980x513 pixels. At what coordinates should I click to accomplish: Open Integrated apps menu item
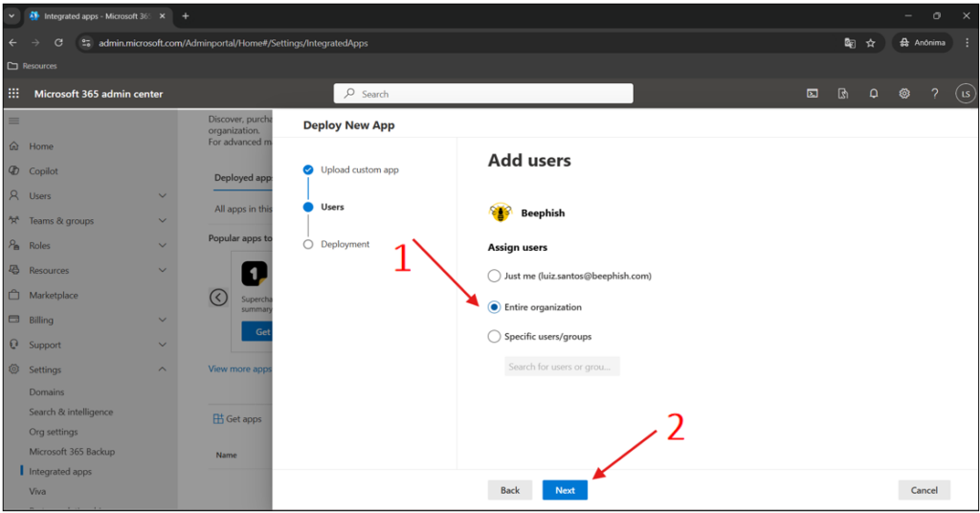click(x=60, y=471)
